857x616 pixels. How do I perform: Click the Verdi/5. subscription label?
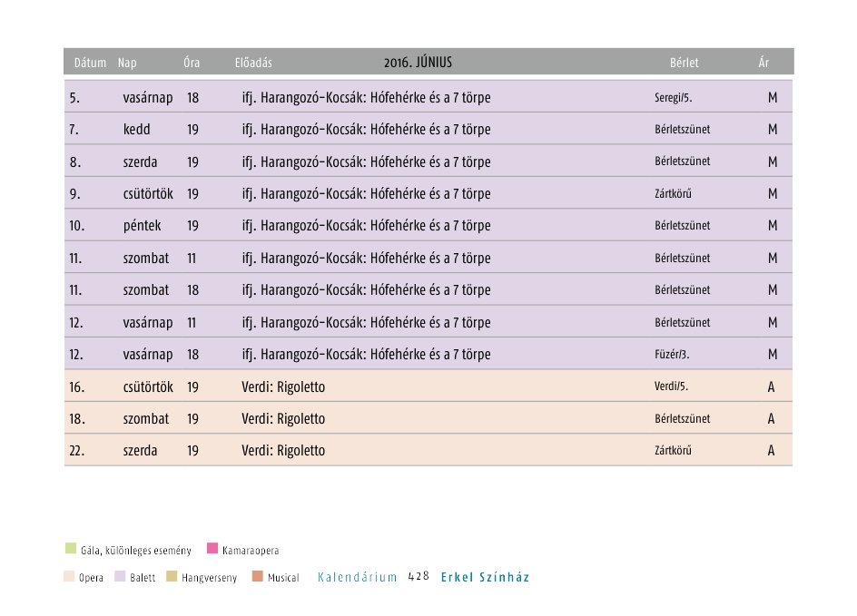point(671,386)
